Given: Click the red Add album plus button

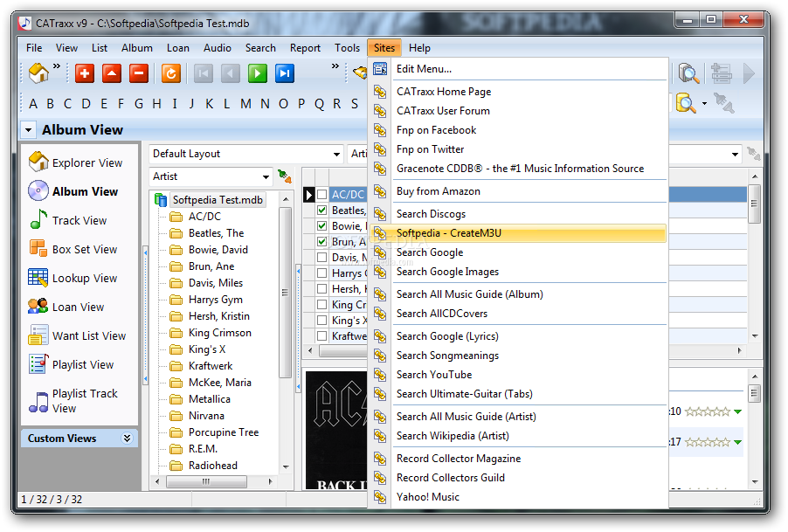Looking at the screenshot, I should pyautogui.click(x=85, y=73).
